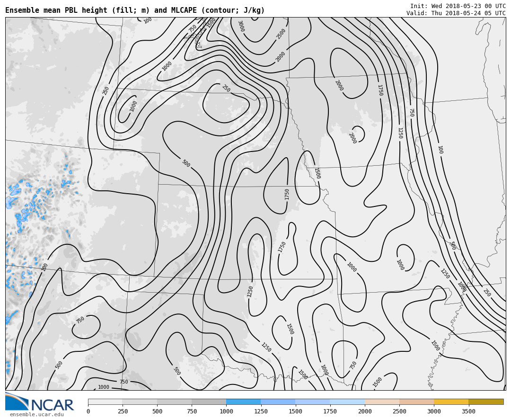Click the '0' colorbar tick label
The width and height of the screenshot is (511, 420).
(x=88, y=411)
